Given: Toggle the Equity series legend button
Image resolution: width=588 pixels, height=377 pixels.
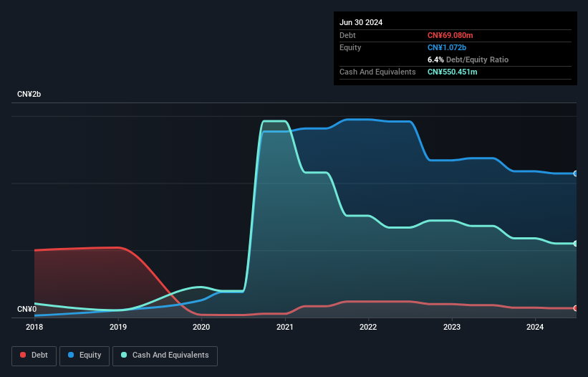Looking at the screenshot, I should click(x=85, y=355).
